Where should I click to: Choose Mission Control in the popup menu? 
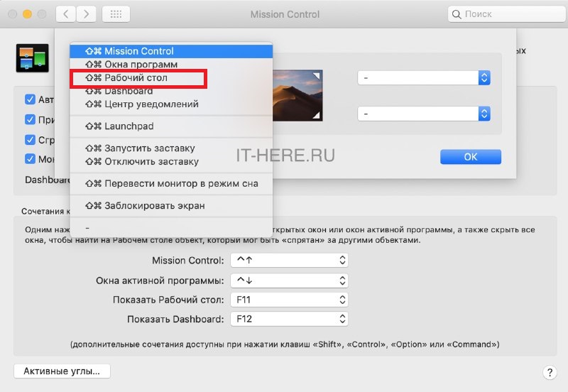171,51
